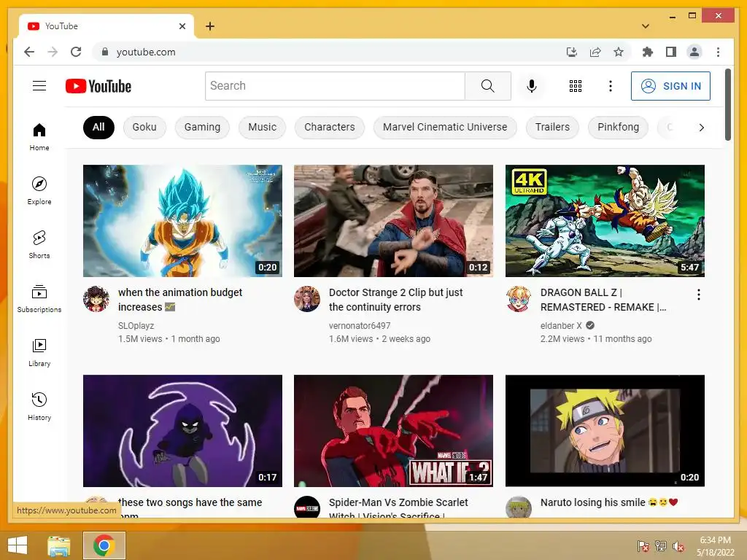Play the purple Raven thumbnail

(x=182, y=431)
